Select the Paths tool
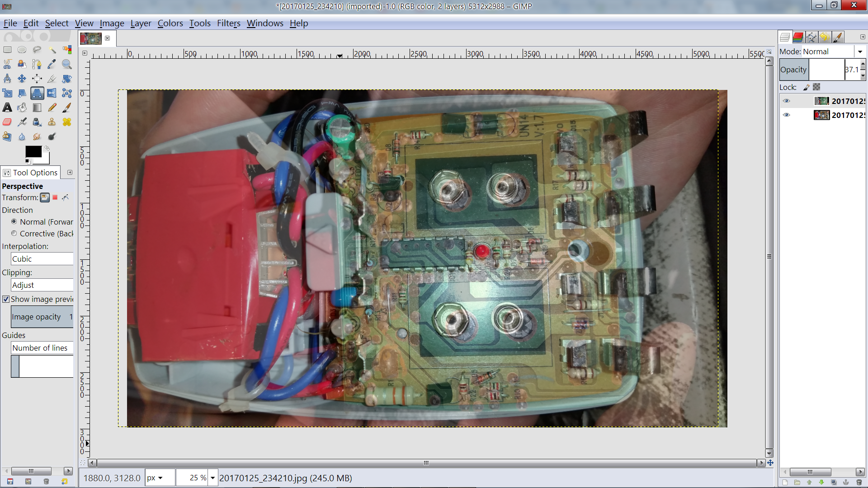 tap(37, 64)
